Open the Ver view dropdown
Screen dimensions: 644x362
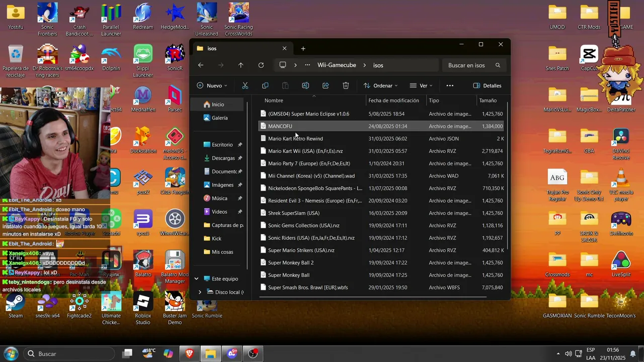[x=422, y=85]
